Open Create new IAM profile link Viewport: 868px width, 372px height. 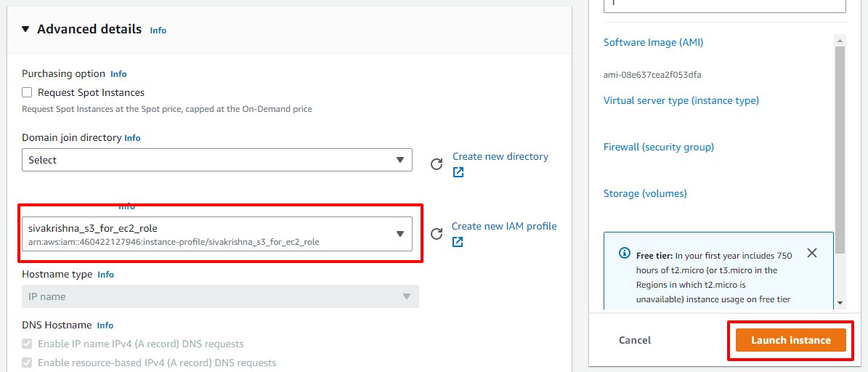[504, 226]
